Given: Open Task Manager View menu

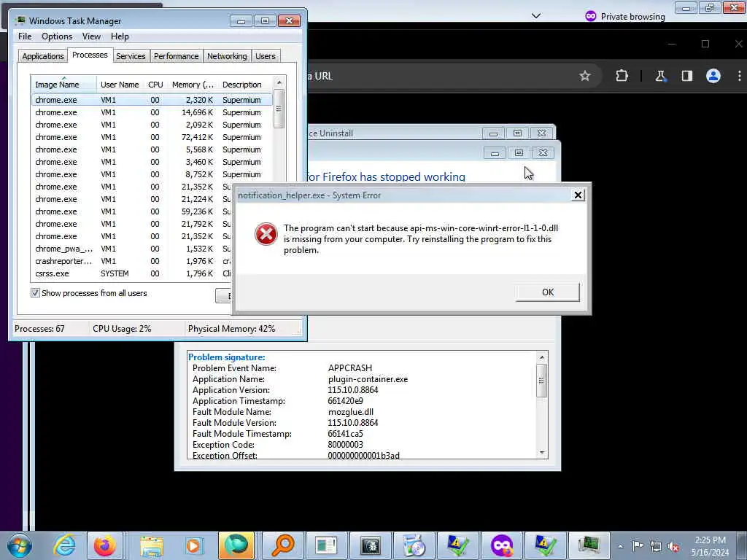Looking at the screenshot, I should [x=91, y=36].
